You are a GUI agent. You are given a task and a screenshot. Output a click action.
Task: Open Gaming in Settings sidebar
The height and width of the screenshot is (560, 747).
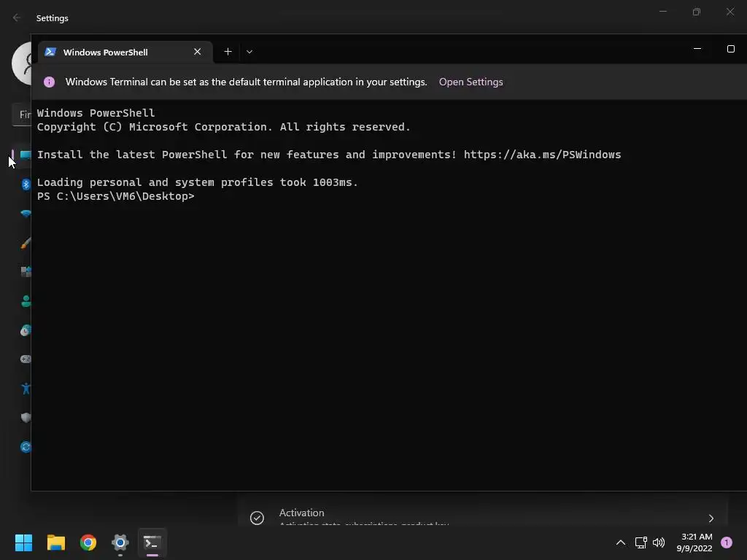(x=26, y=359)
